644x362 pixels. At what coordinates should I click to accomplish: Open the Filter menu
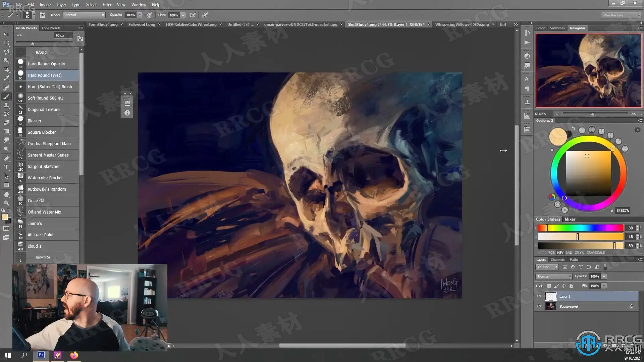[107, 5]
